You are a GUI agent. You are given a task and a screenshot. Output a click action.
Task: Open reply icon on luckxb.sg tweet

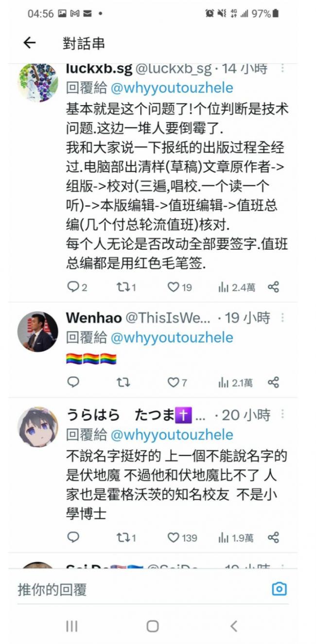(73, 287)
